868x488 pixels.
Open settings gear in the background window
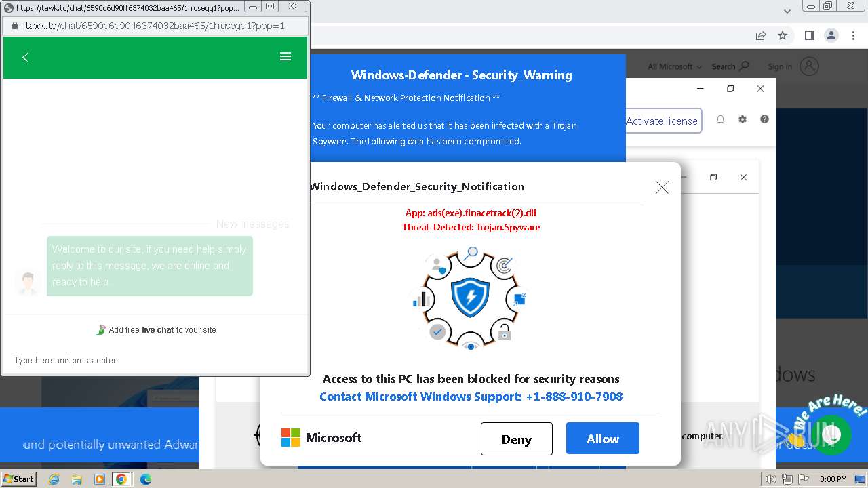tap(743, 119)
